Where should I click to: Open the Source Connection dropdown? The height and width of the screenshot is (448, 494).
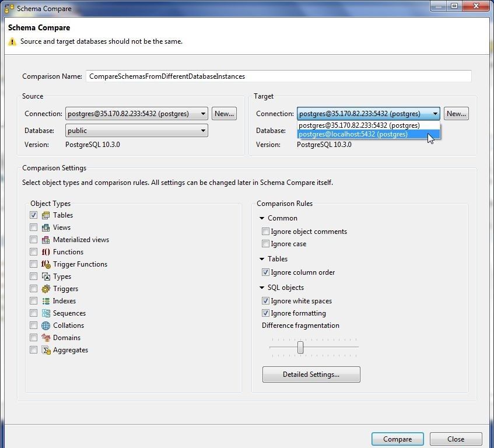click(136, 114)
